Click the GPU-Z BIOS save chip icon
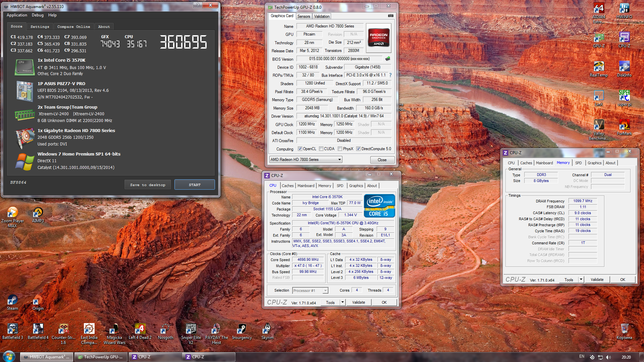 388,59
